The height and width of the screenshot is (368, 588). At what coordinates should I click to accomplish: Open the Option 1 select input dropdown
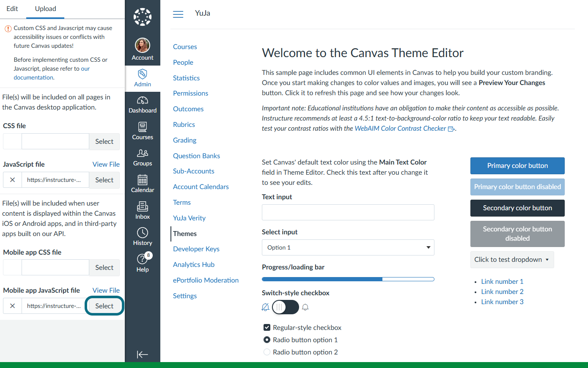(x=348, y=247)
